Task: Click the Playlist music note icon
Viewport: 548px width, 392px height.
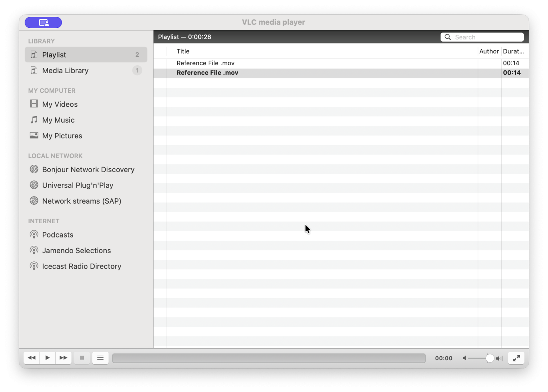Action: [x=34, y=55]
